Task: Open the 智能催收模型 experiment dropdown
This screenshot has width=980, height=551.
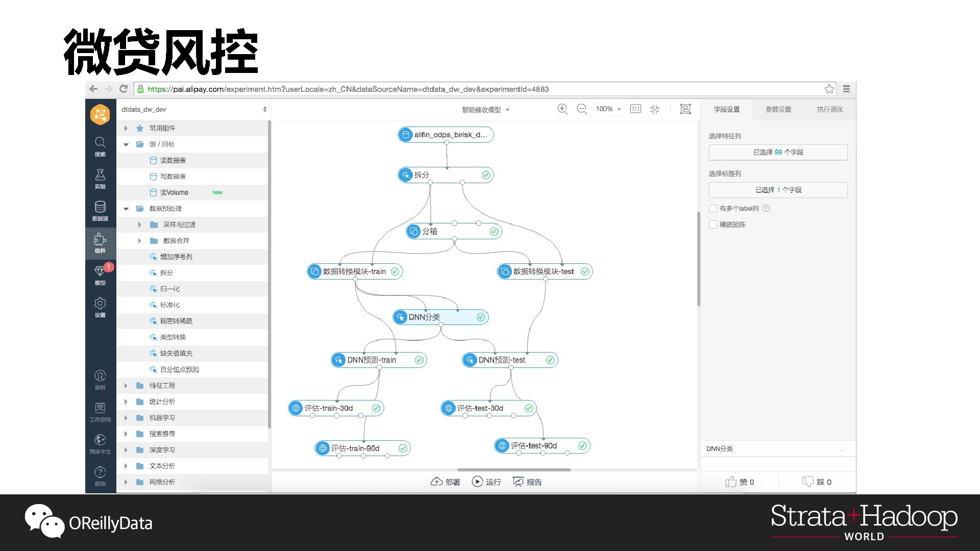Action: pos(485,110)
